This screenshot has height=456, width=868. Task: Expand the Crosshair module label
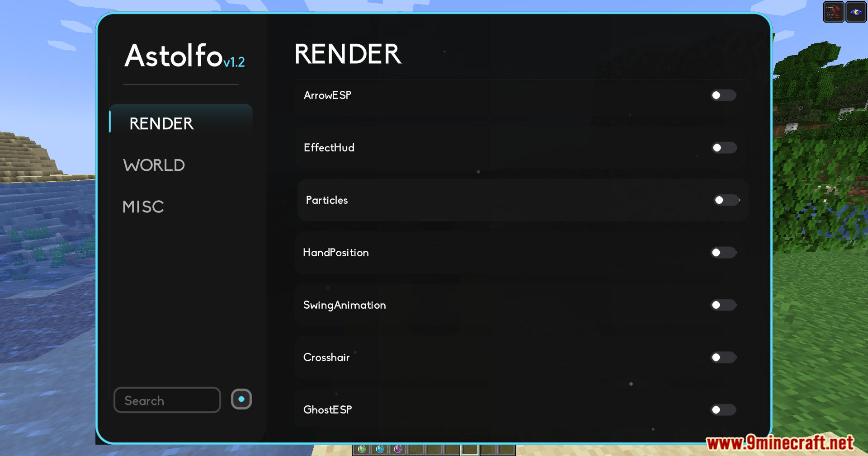click(326, 357)
